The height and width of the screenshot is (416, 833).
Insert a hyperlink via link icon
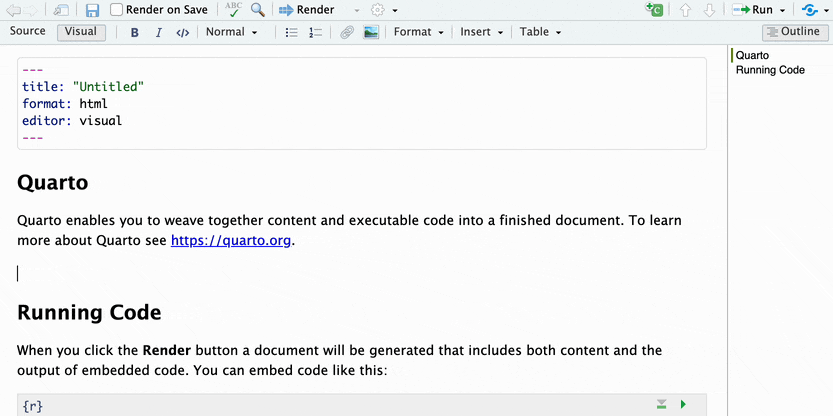tap(347, 32)
